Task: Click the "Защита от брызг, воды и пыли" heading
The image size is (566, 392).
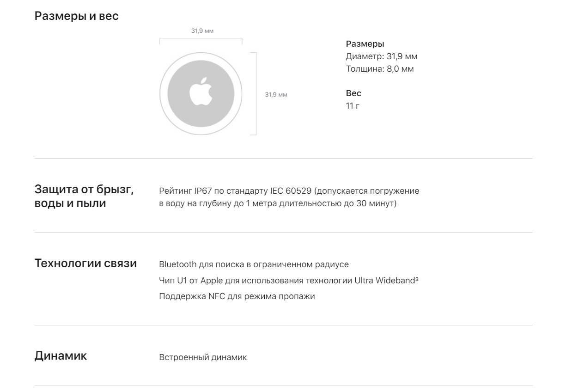Action: [x=84, y=196]
